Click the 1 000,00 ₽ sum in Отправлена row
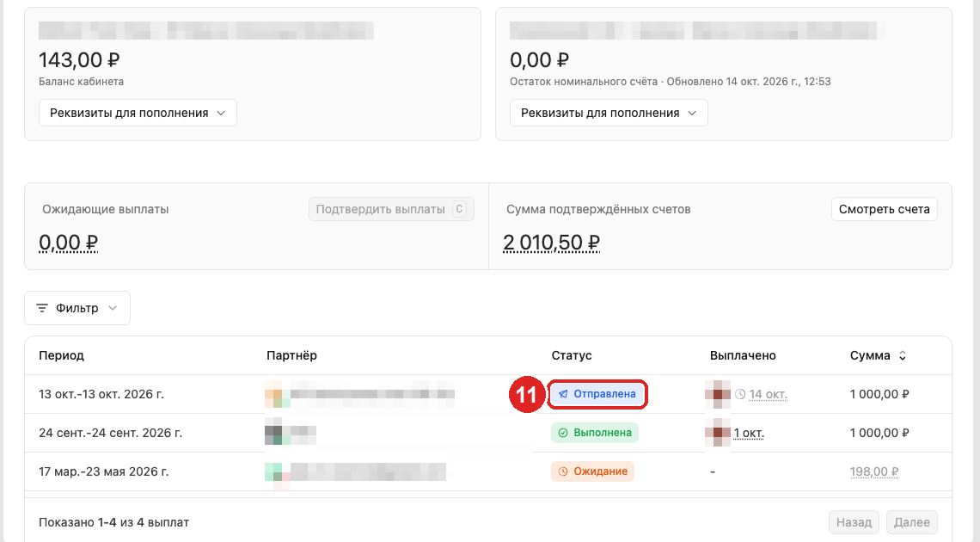 tap(879, 395)
